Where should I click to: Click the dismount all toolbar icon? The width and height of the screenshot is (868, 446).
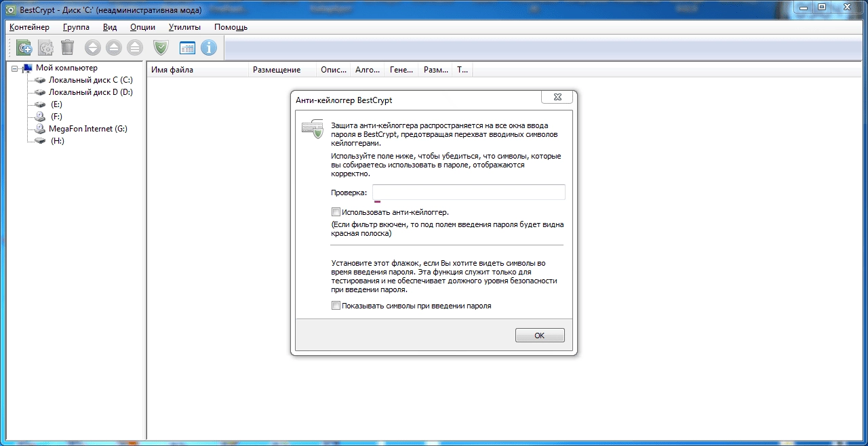click(x=135, y=47)
